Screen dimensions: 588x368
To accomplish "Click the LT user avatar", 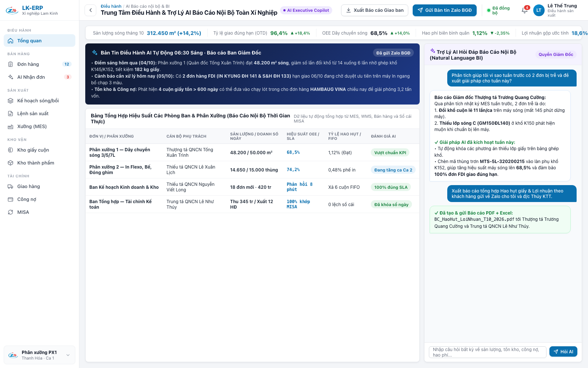I will pos(539,10).
